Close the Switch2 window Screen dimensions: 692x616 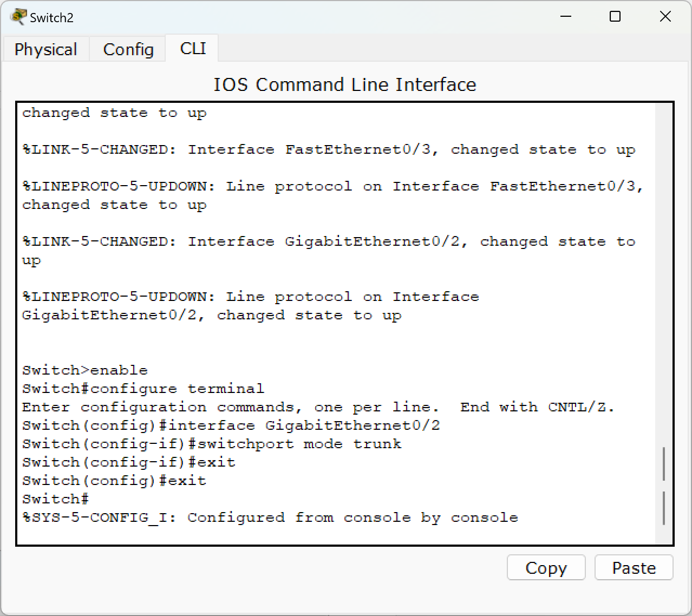pyautogui.click(x=665, y=17)
